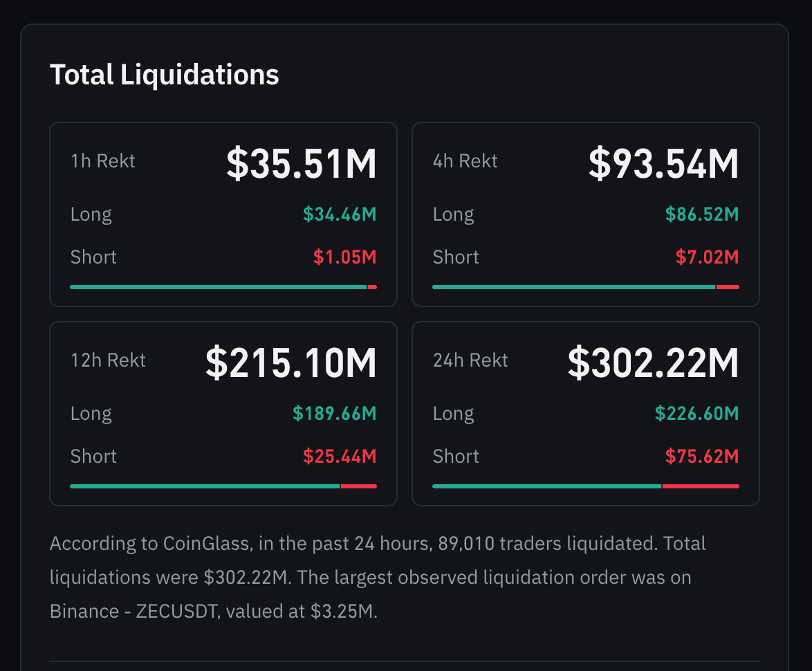
Task: Click the Total Liquidations heading
Action: pyautogui.click(x=164, y=75)
